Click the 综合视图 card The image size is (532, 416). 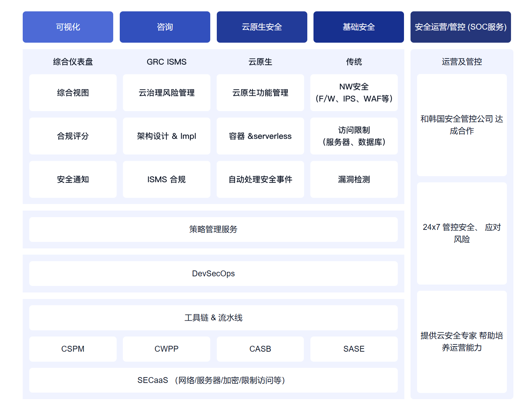tap(73, 93)
